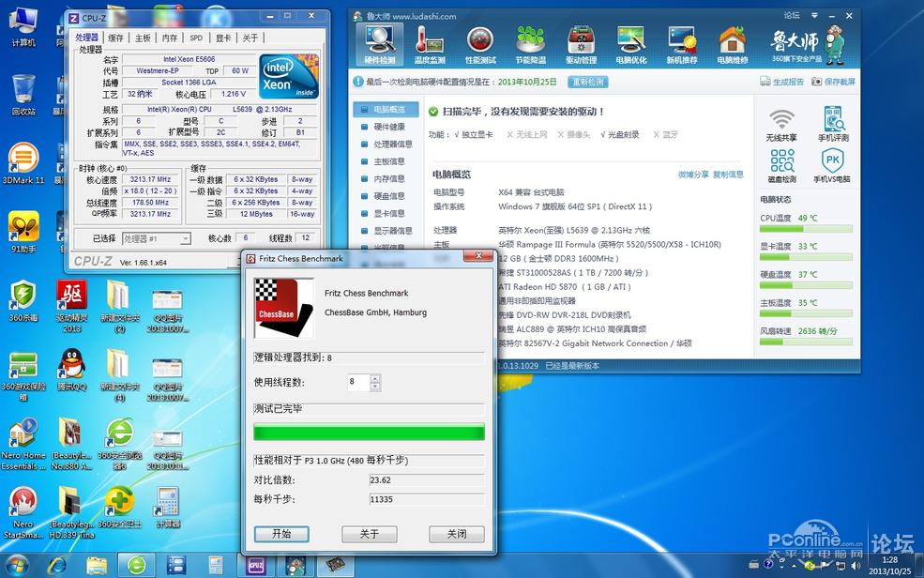Open 电脑维修 PC repair in Ludashi
Screen dimensions: 924x578
pyautogui.click(x=733, y=45)
